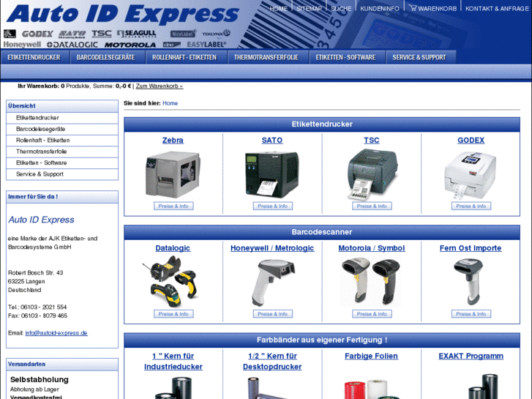The image size is (532, 399).
Task: Open KUNDENINFO in top navigation
Action: coord(380,9)
